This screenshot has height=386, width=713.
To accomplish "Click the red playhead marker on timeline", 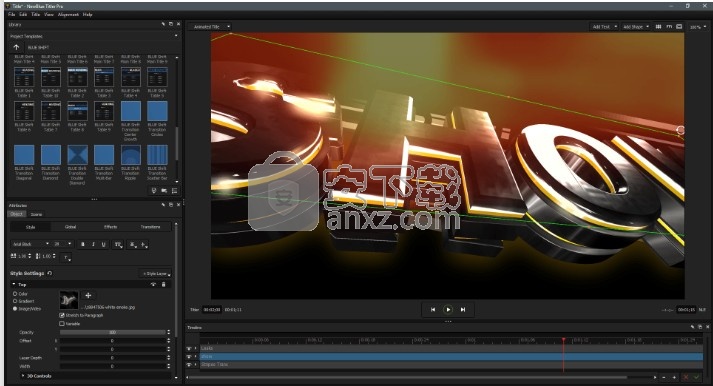I will (563, 340).
